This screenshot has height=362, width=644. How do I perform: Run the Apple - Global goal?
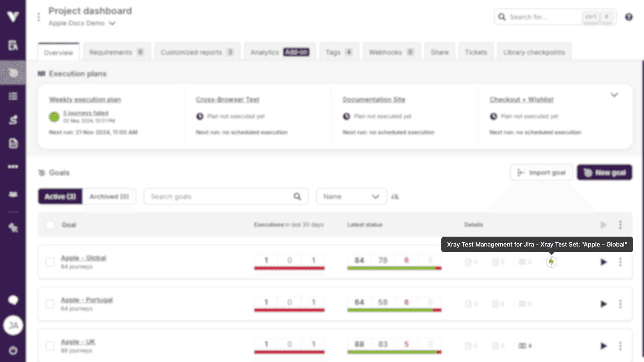pyautogui.click(x=603, y=262)
